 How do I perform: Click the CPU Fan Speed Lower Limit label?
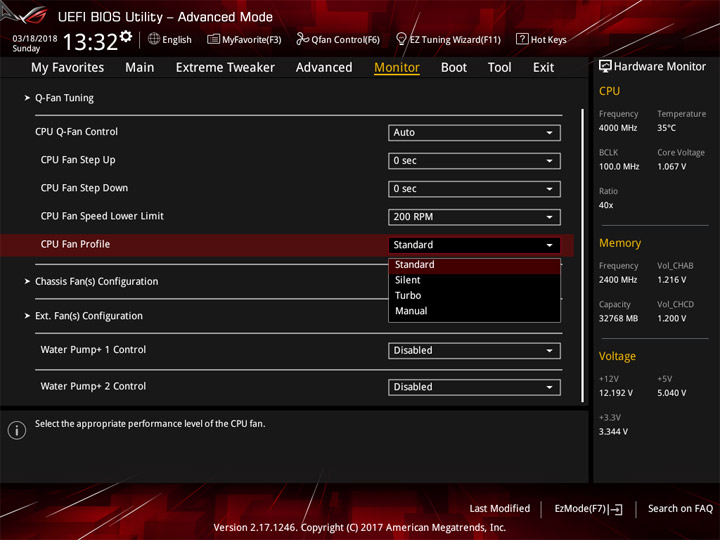[102, 216]
